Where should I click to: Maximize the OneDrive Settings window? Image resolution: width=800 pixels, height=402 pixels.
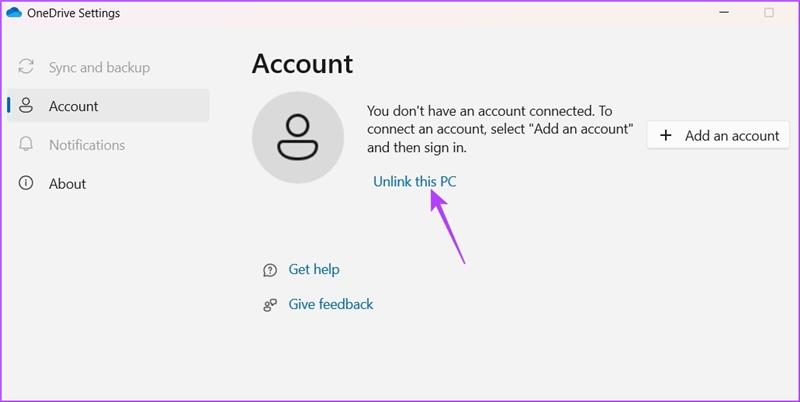(769, 13)
